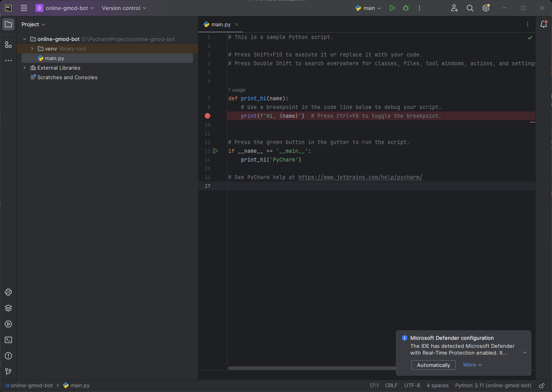
Task: Expand the External Libraries node
Action: point(25,68)
